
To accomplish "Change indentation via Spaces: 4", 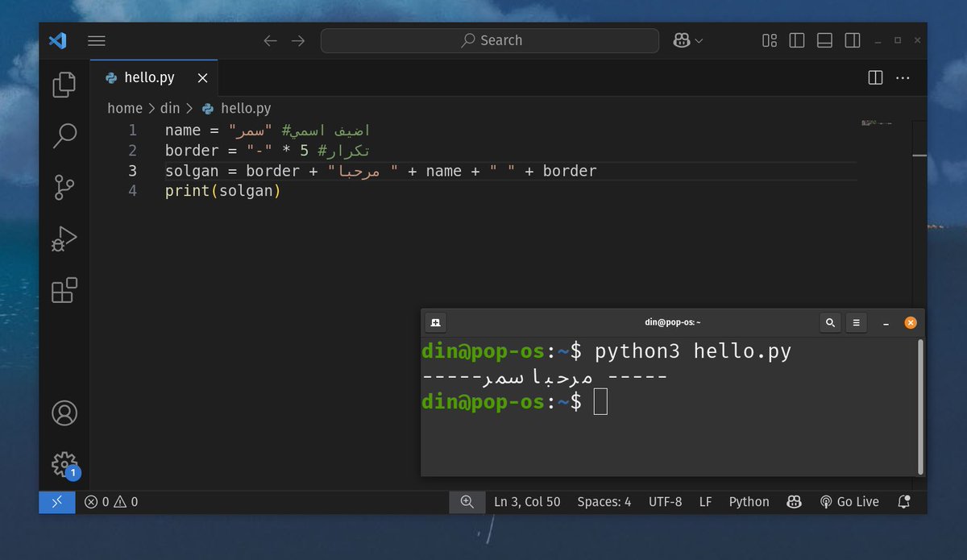I will click(x=604, y=501).
